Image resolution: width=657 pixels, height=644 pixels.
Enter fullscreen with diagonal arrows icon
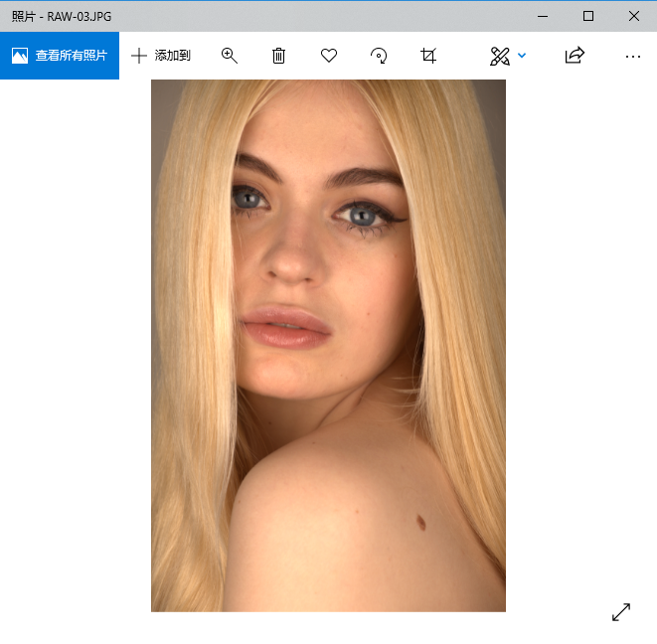point(621,612)
